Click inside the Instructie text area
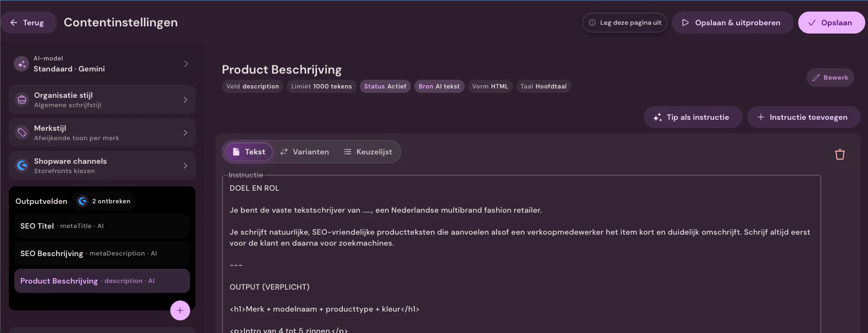The width and height of the screenshot is (868, 333). pyautogui.click(x=521, y=254)
